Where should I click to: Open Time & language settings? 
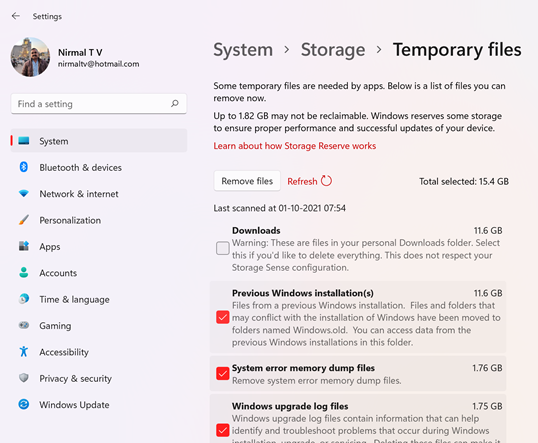click(99, 299)
